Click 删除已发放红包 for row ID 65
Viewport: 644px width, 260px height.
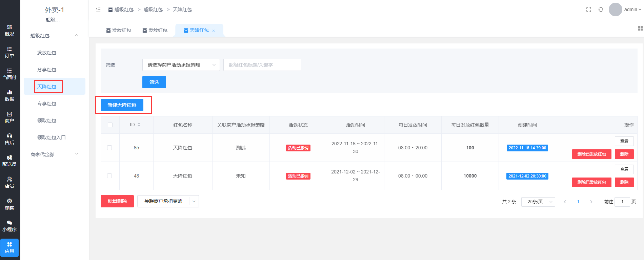point(592,154)
